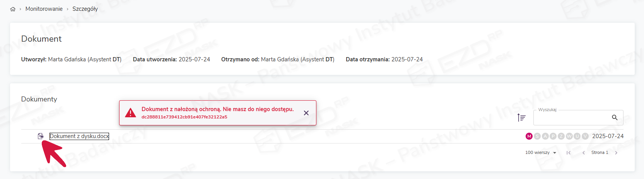Go to previous page arrow
This screenshot has height=179, width=644.
[x=584, y=153]
